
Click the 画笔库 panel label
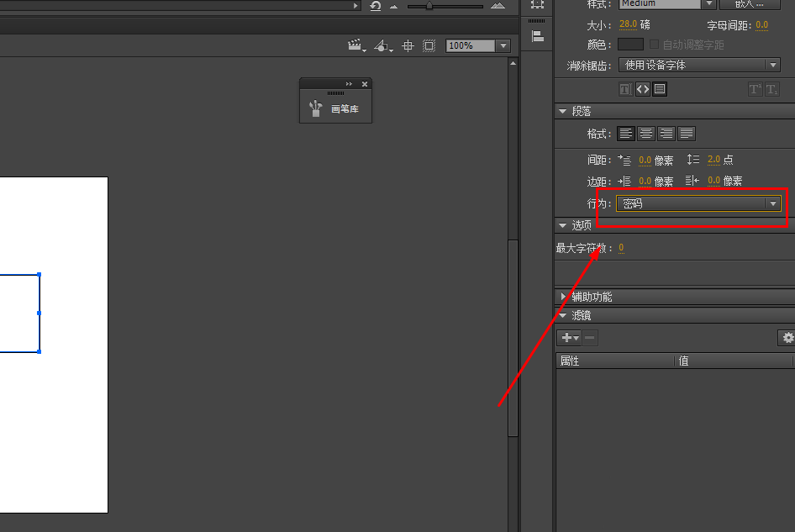pos(345,109)
